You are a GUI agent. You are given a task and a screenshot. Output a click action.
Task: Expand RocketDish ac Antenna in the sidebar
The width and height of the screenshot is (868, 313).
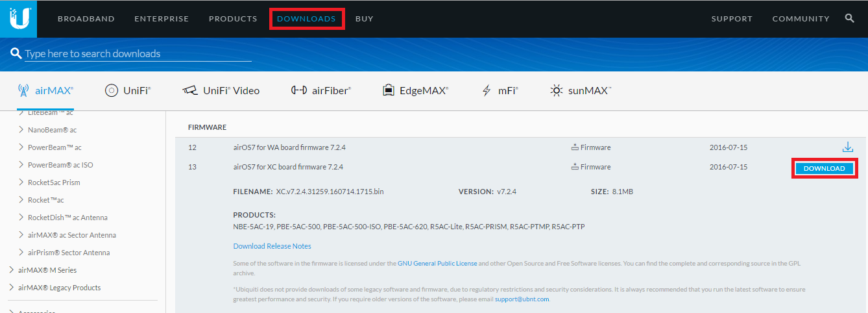coord(63,217)
